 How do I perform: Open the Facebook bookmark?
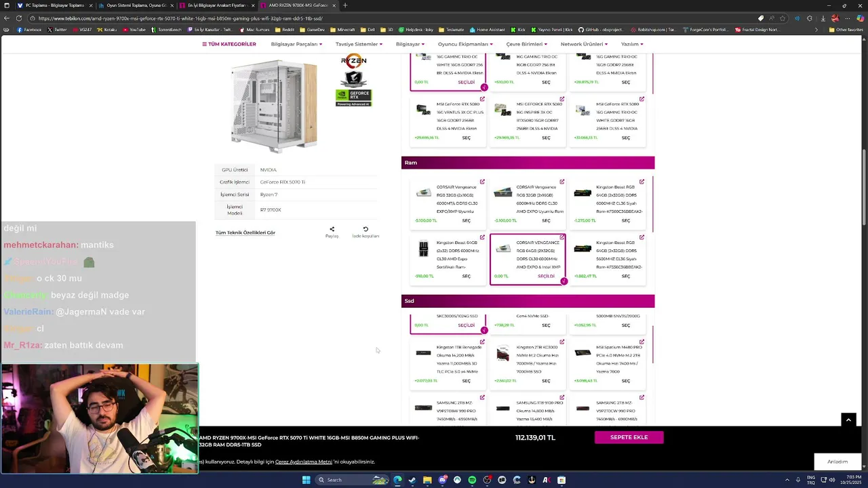point(29,30)
